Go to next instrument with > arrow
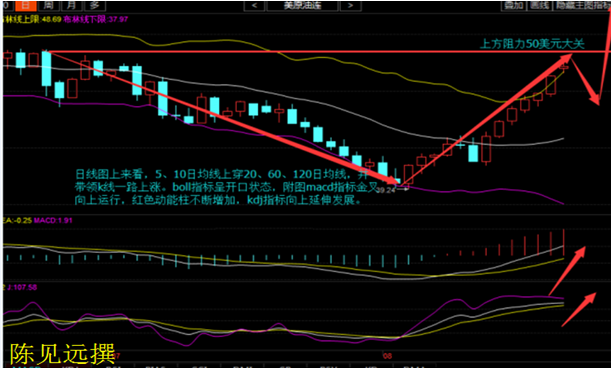611x368 pixels. 350,5
